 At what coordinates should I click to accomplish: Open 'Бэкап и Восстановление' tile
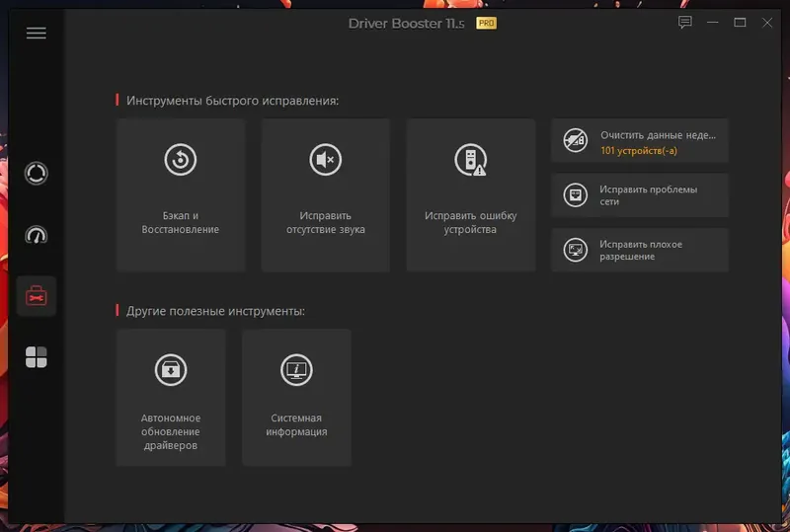pyautogui.click(x=181, y=195)
